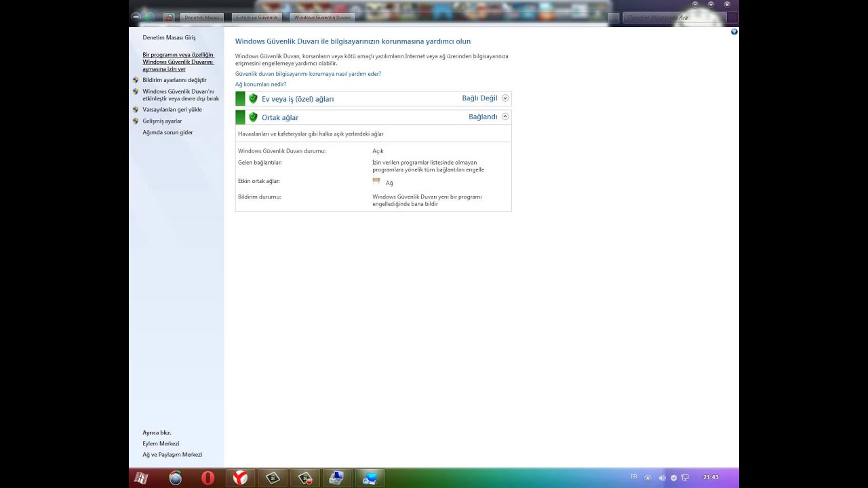The height and width of the screenshot is (488, 868).
Task: Open Yandex browser from taskbar
Action: (240, 478)
